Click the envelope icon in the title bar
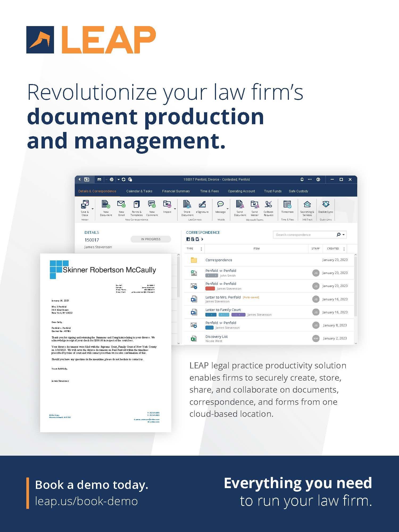The height and width of the screenshot is (532, 399). point(99,180)
